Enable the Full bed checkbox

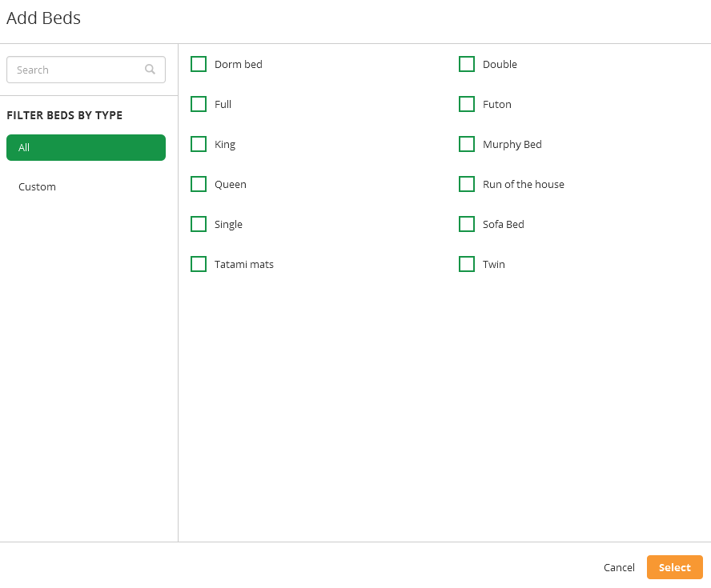point(199,104)
